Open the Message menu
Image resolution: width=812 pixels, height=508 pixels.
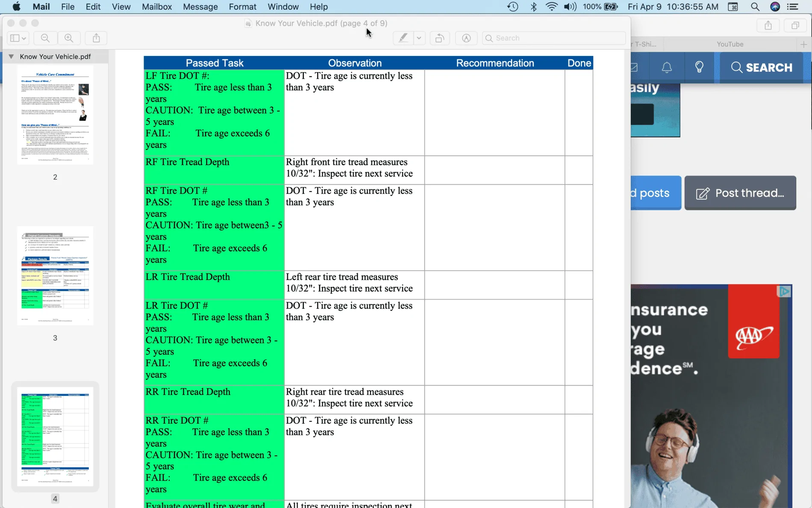(200, 7)
